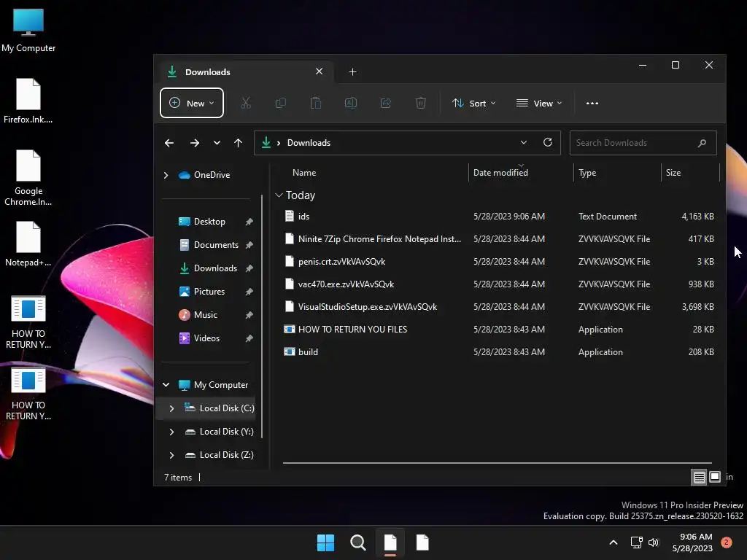Go up one folder level arrow

pyautogui.click(x=239, y=143)
